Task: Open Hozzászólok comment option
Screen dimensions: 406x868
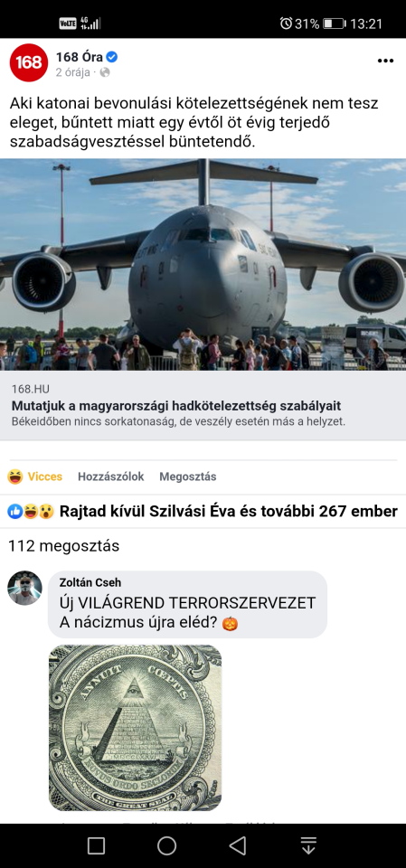Action: tap(111, 476)
